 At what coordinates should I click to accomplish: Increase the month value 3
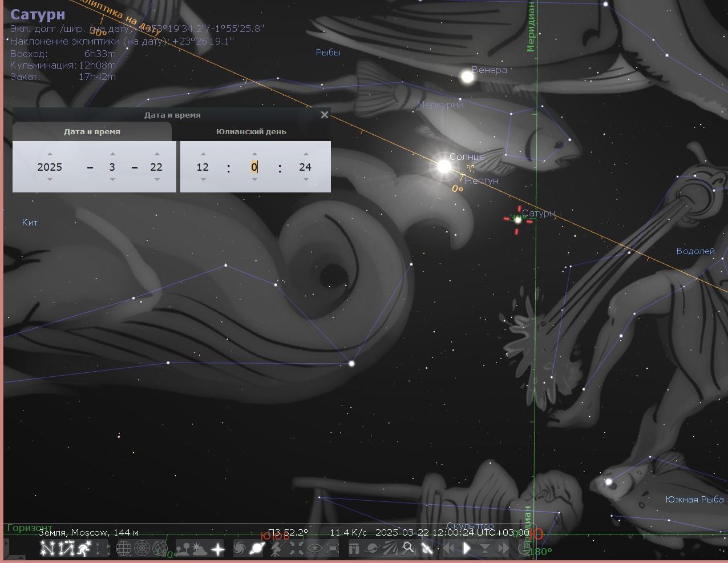tap(112, 154)
